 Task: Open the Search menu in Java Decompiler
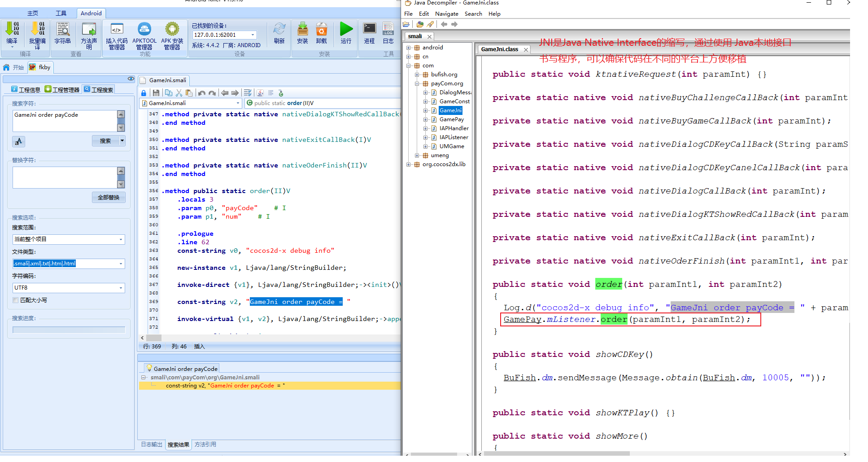[x=473, y=14]
